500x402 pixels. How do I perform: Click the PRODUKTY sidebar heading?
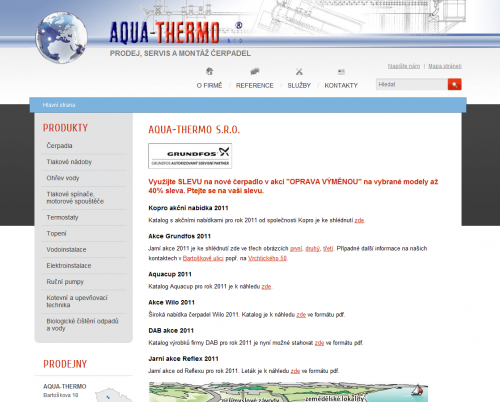point(65,128)
